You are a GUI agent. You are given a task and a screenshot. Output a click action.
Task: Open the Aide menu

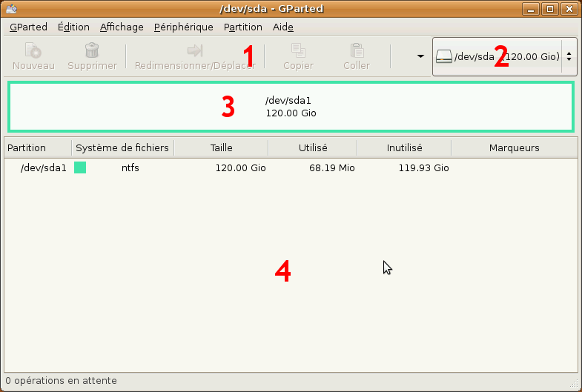point(283,27)
